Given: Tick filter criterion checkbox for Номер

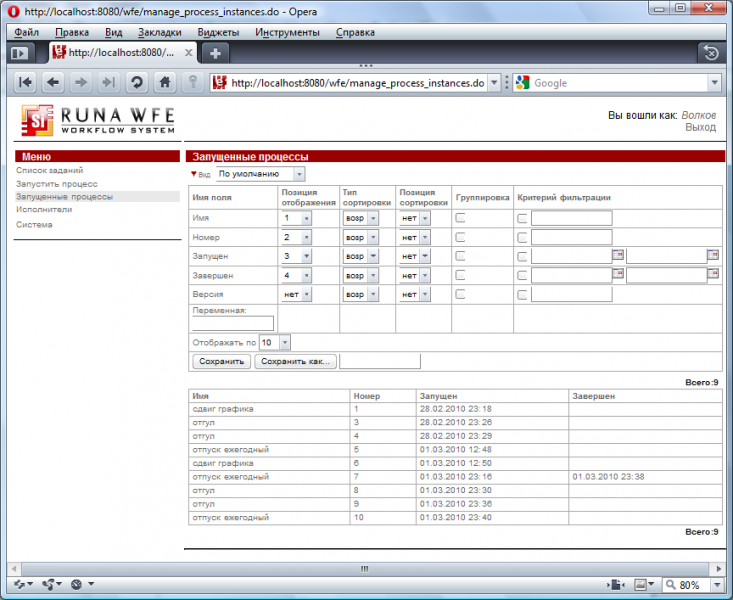Looking at the screenshot, I should [522, 238].
